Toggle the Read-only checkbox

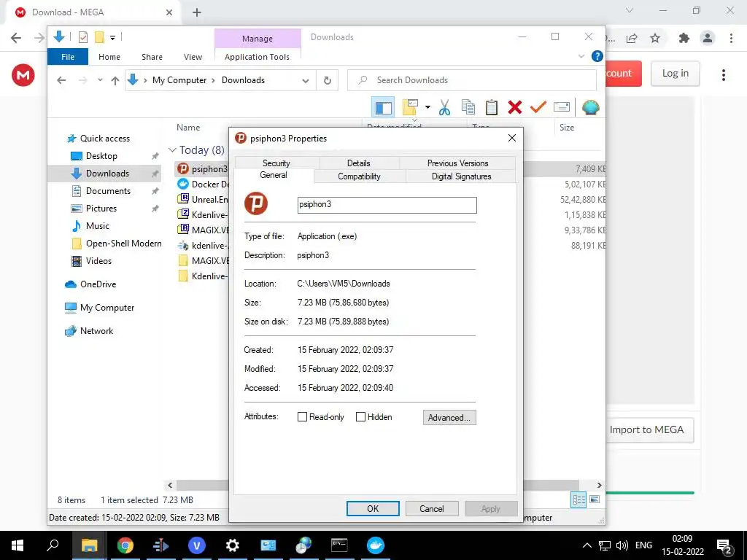tap(302, 416)
